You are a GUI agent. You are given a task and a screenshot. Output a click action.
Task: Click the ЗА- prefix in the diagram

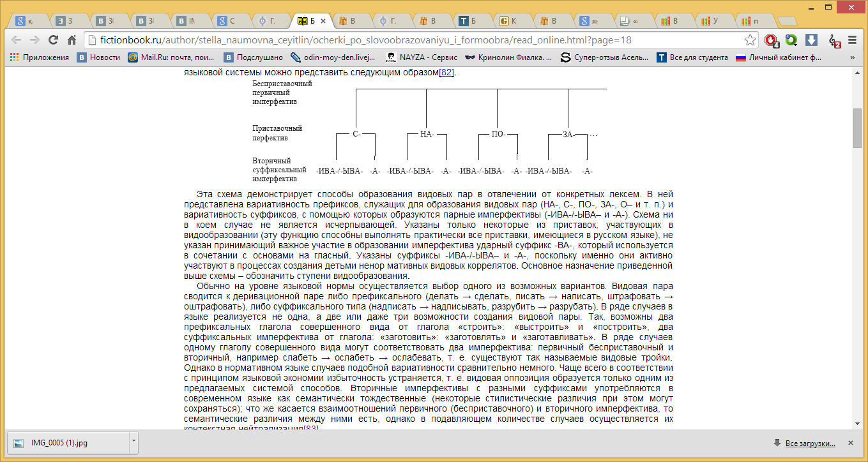[569, 134]
